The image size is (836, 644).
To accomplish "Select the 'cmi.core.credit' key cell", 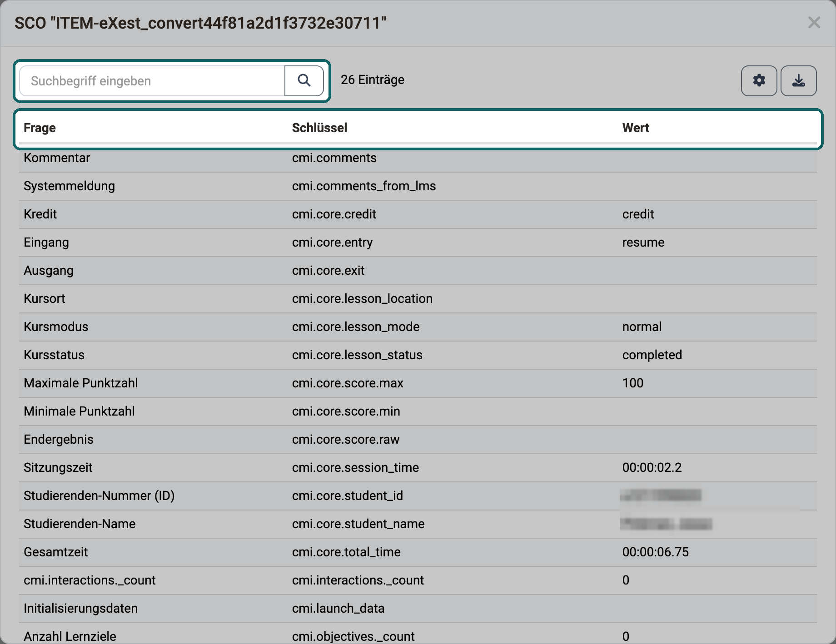I will click(x=334, y=214).
